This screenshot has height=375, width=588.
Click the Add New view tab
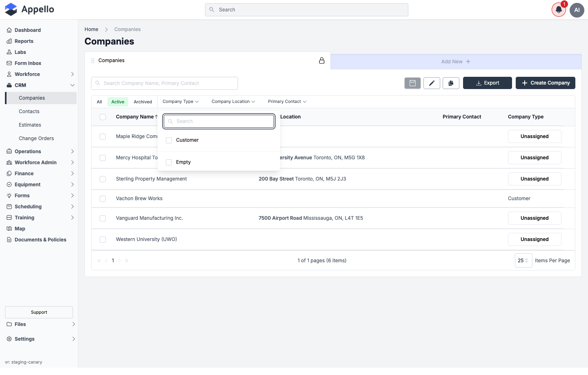pos(456,62)
